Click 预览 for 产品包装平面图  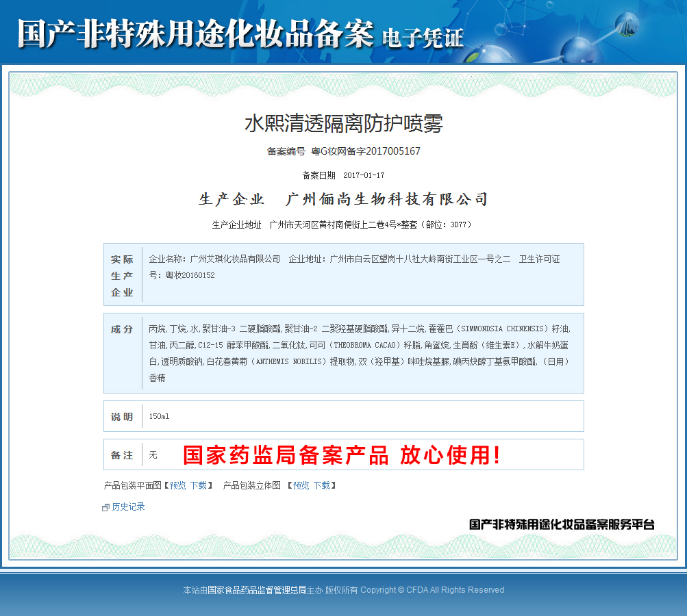point(178,485)
